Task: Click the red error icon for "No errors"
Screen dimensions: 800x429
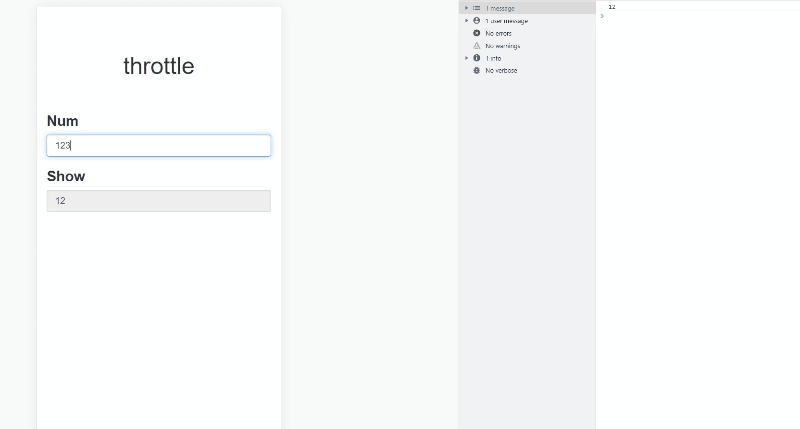Action: pos(477,33)
